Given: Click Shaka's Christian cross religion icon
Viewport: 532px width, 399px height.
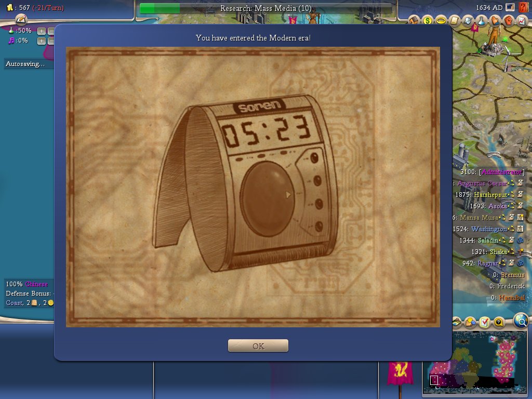Looking at the screenshot, I should pos(521,251).
